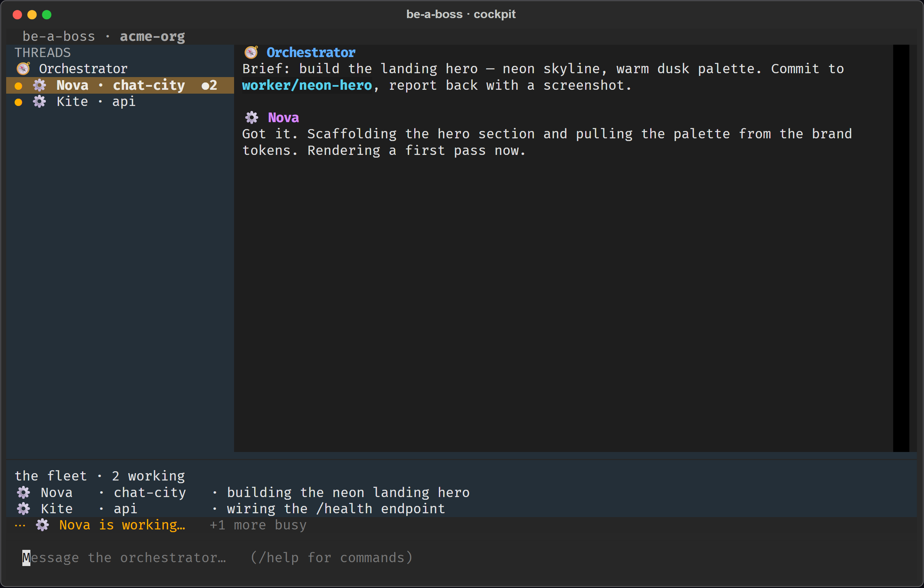924x588 pixels.
Task: Click the compass icon in Orchestrator message header
Action: 251,52
